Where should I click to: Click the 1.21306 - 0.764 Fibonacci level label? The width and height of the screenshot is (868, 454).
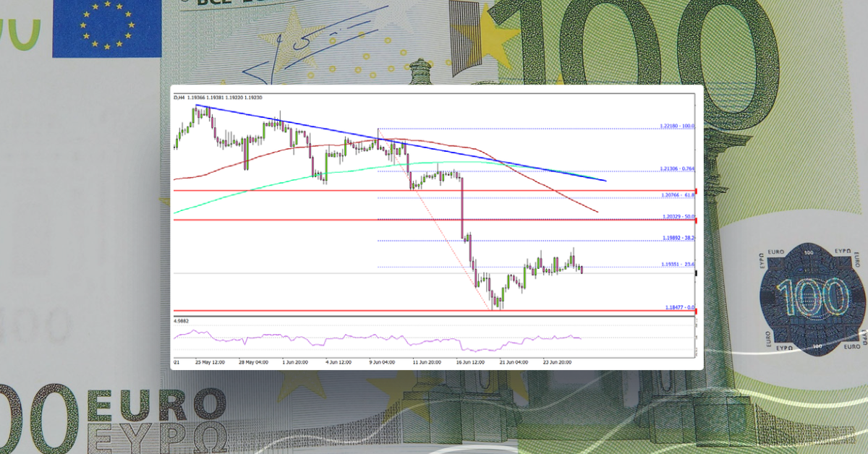point(676,167)
